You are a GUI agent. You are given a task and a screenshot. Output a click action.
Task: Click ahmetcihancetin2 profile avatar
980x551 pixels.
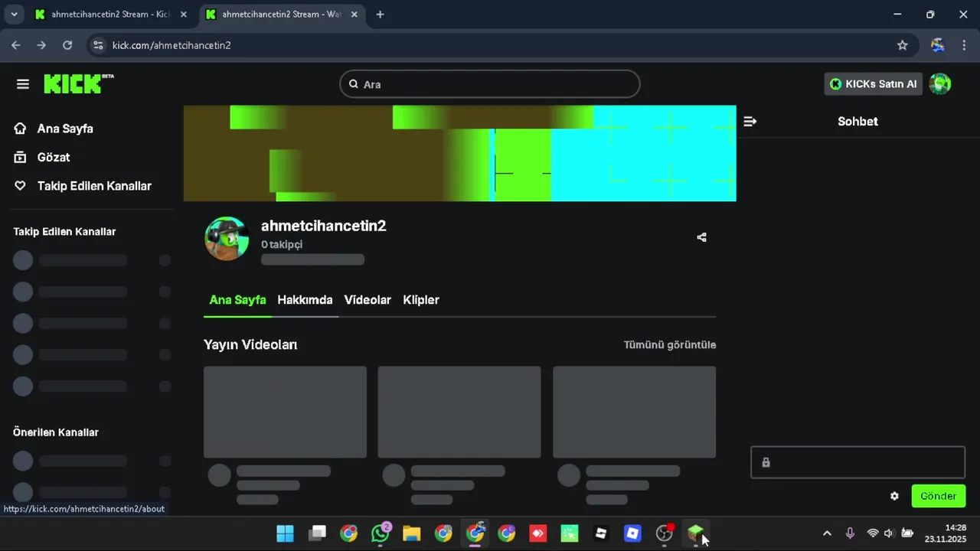pos(227,239)
